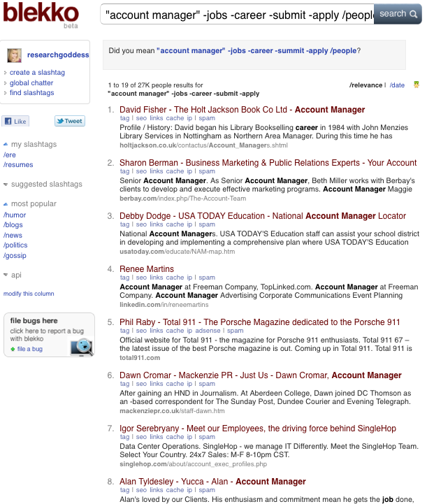Viewport: 427px width, 504px height.
Task: Expand the api section
Action: click(x=12, y=275)
